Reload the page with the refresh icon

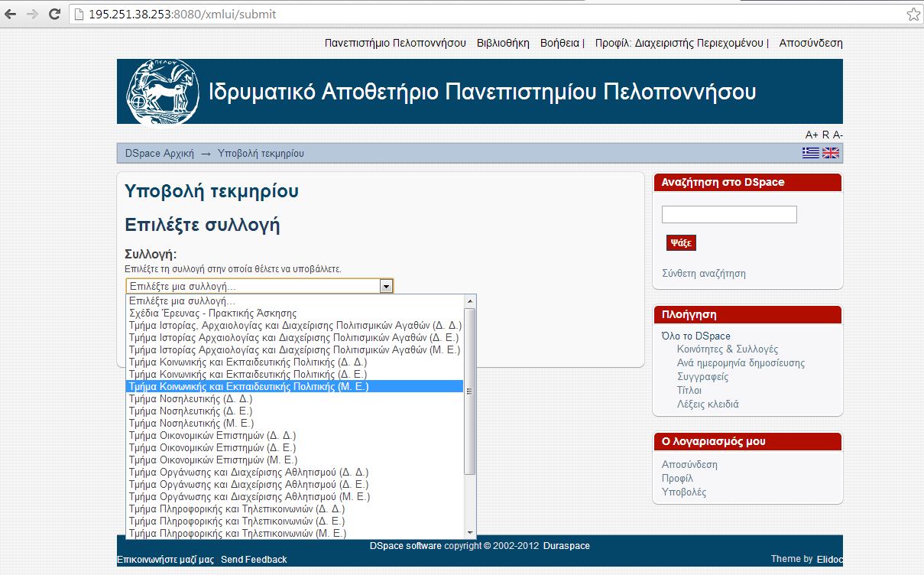(54, 14)
